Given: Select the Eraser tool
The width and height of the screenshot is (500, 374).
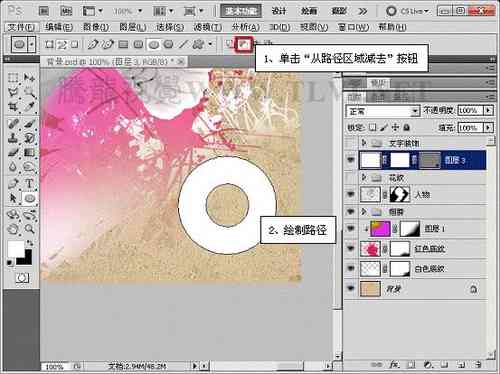Looking at the screenshot, I should 13,153.
